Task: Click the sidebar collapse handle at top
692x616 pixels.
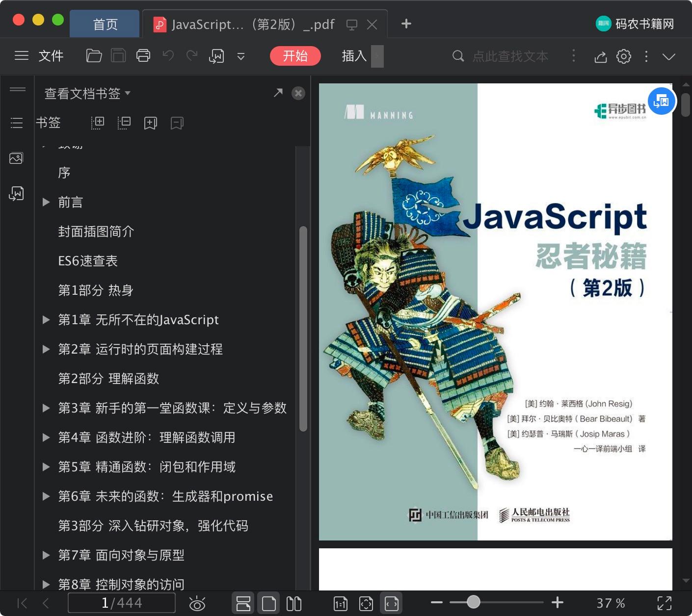Action: pos(18,89)
